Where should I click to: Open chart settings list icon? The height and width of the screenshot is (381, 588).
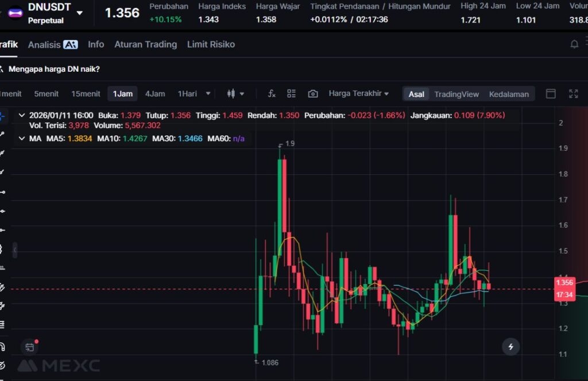click(292, 94)
